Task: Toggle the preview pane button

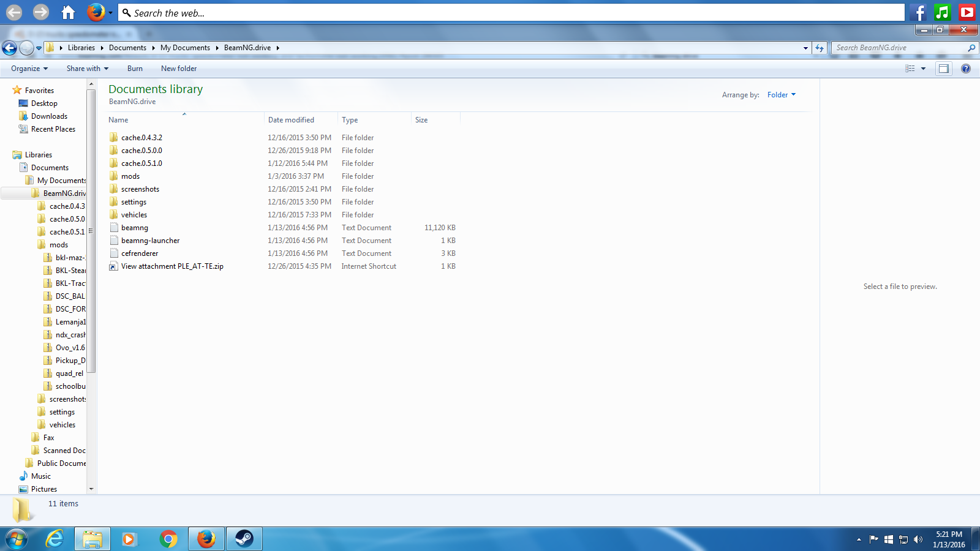Action: coord(944,69)
